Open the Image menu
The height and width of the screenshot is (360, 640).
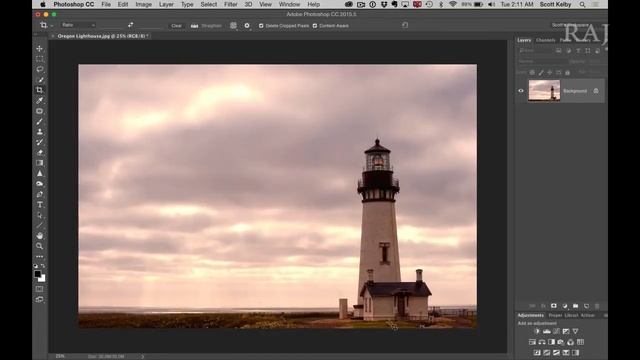[143, 4]
